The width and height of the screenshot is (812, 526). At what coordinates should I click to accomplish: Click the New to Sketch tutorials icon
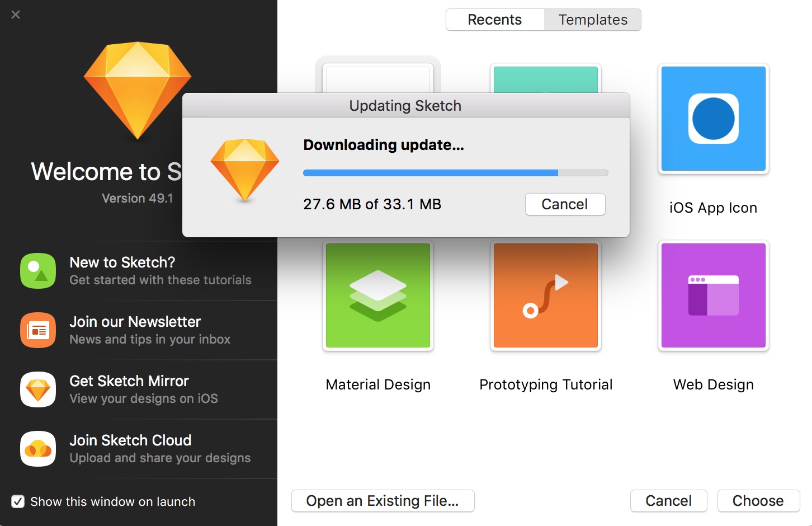coord(38,271)
